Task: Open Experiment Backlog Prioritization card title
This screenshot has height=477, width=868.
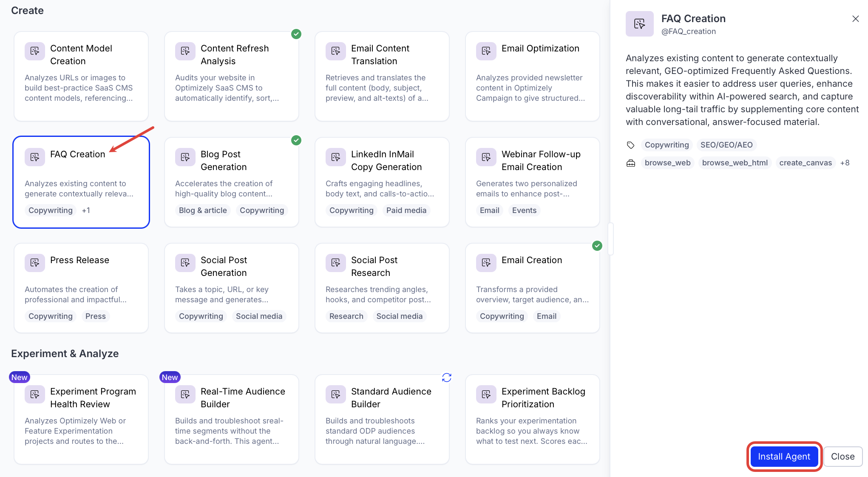Action: point(543,398)
